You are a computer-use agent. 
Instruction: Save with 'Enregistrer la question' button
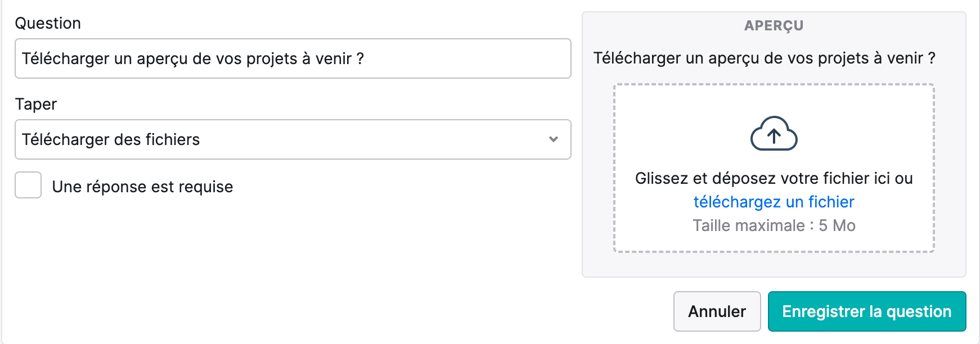[866, 311]
